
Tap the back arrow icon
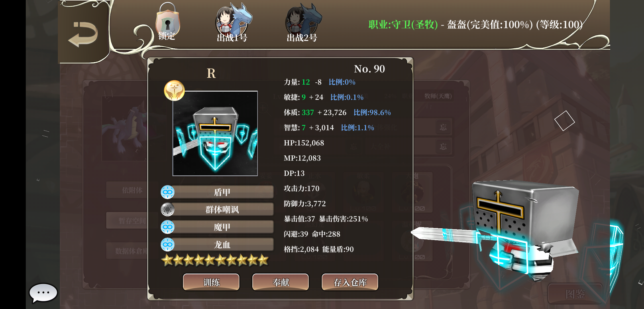point(83,34)
